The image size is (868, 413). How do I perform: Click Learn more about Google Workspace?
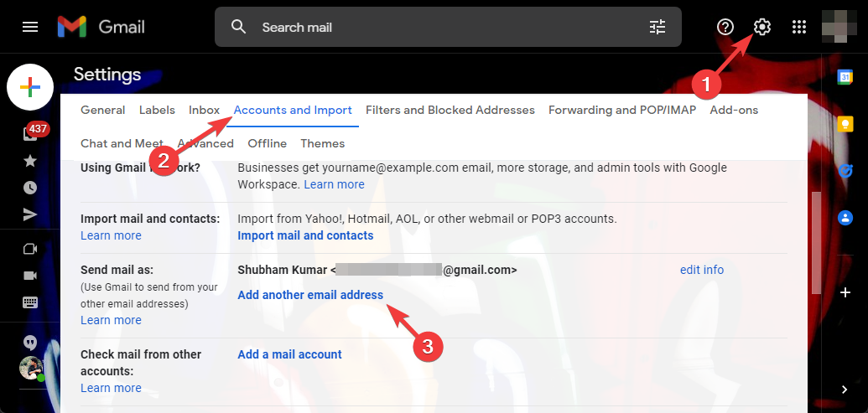(335, 184)
